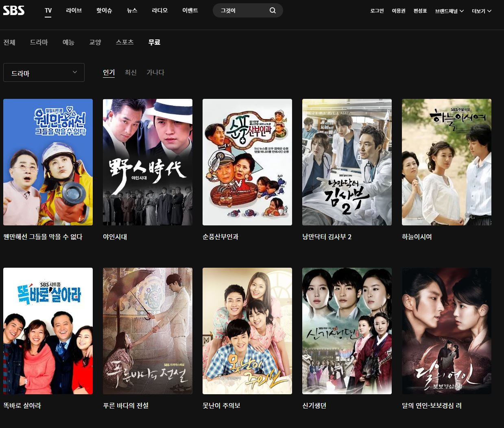Open the 못난이 주의보 poster
The height and width of the screenshot is (428, 504).
click(247, 331)
